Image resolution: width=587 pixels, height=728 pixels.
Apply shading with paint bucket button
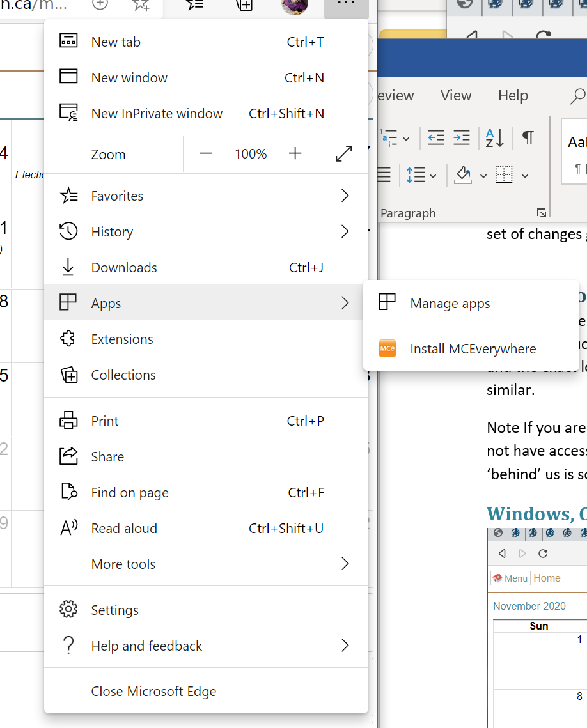coord(462,175)
